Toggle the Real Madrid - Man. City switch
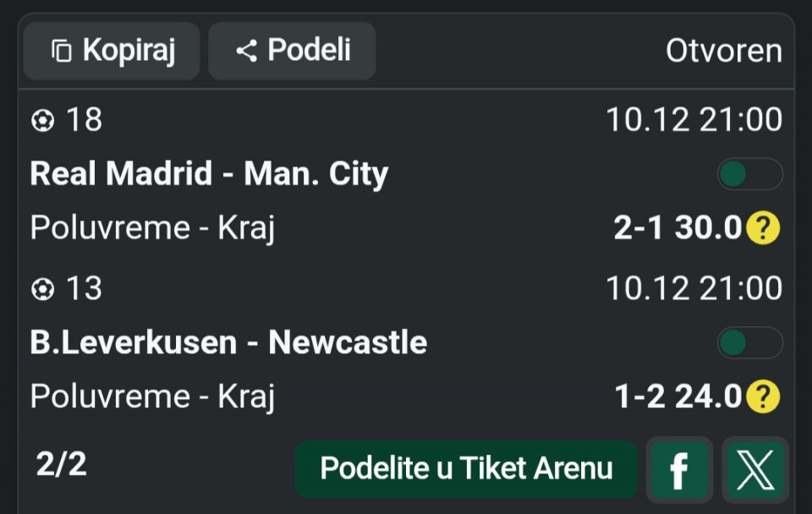 coord(749,175)
